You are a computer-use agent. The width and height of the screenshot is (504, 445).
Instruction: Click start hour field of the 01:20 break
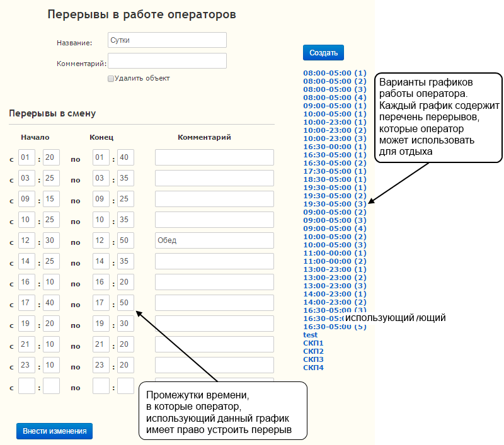click(26, 157)
